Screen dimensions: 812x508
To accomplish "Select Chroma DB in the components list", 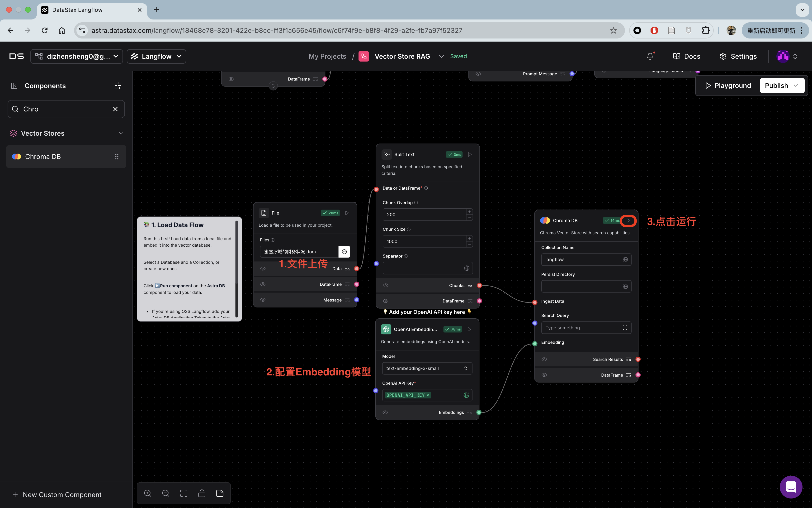I will pyautogui.click(x=66, y=157).
